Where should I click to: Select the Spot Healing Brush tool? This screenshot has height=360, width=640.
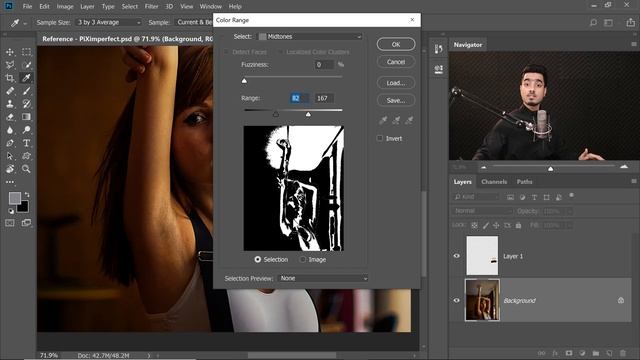point(10,91)
